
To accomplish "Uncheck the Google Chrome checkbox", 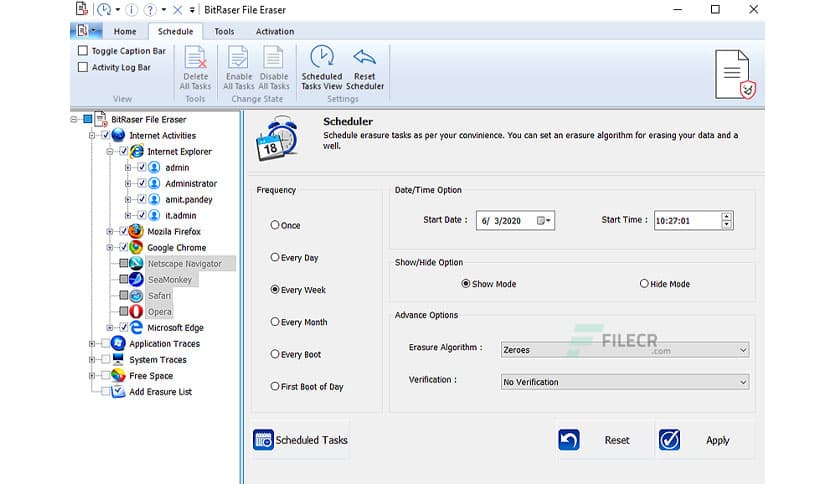I will pos(123,247).
